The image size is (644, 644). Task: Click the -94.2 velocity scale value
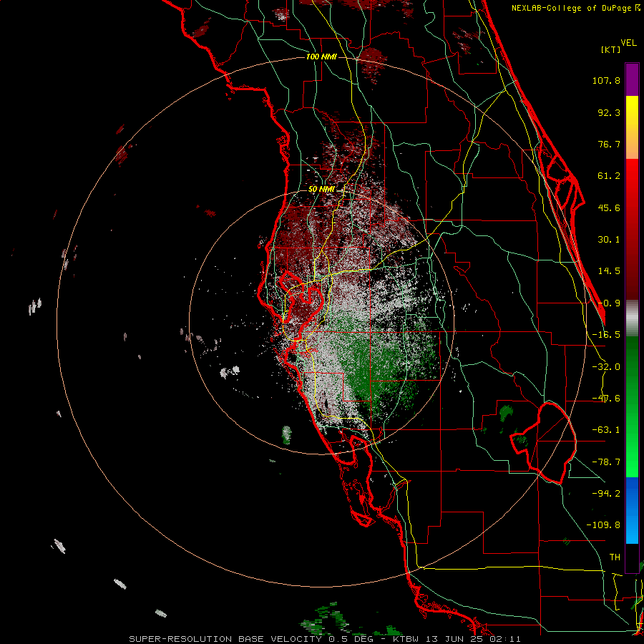coord(606,494)
